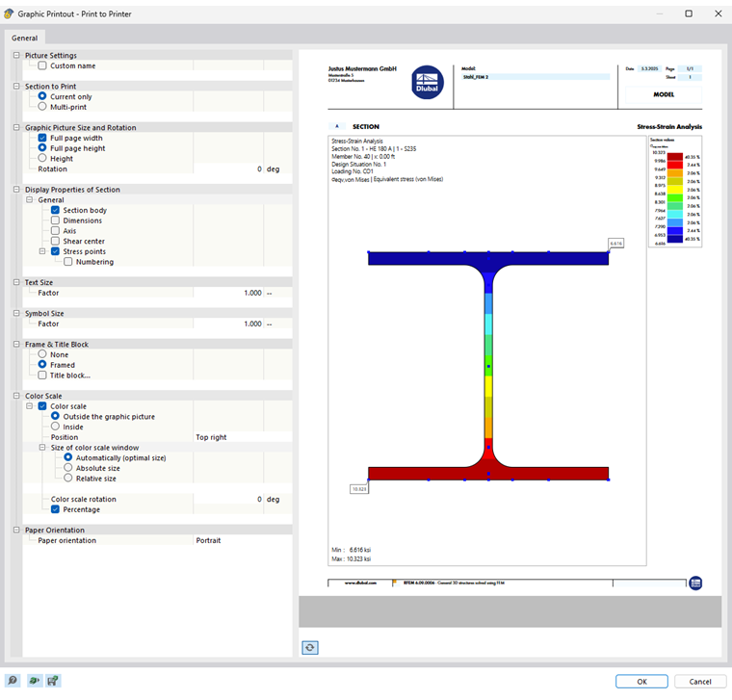Viewport: 732px width, 700px height.
Task: Collapse the General subgroup
Action: point(30,199)
